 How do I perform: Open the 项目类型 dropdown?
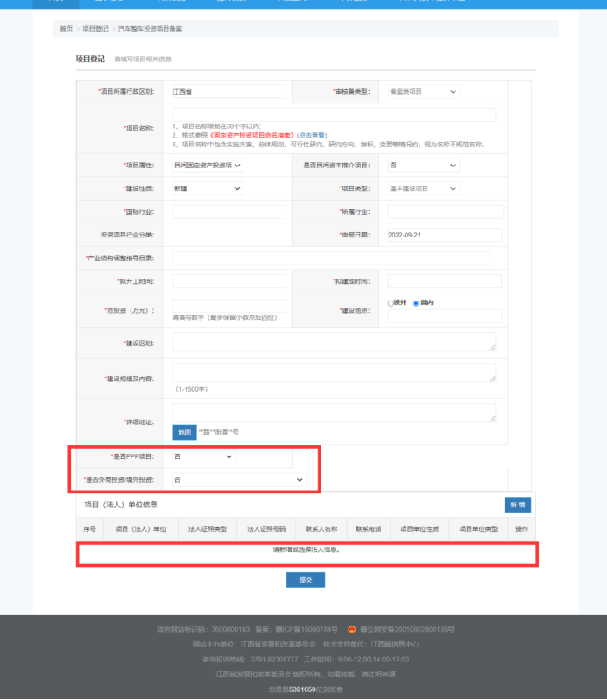click(423, 188)
